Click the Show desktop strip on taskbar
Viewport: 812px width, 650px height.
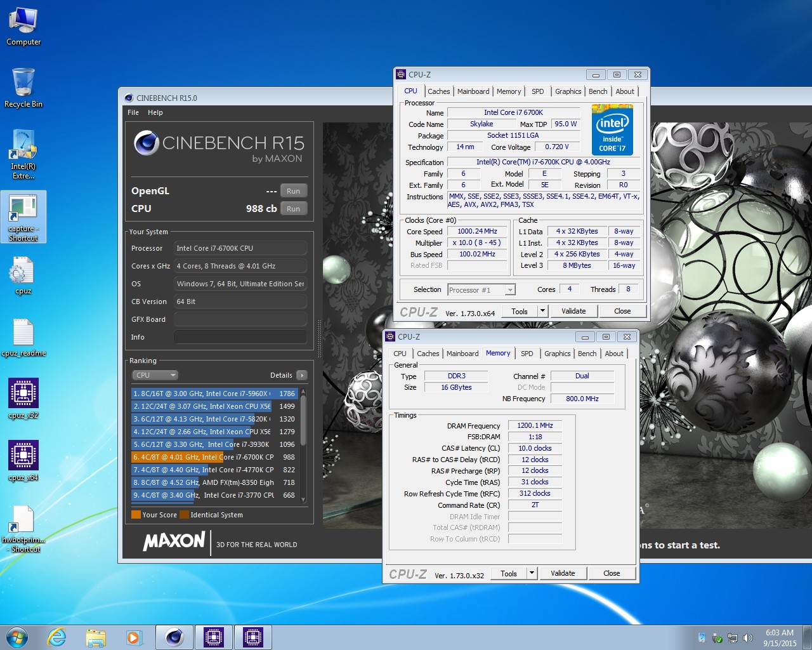click(807, 637)
